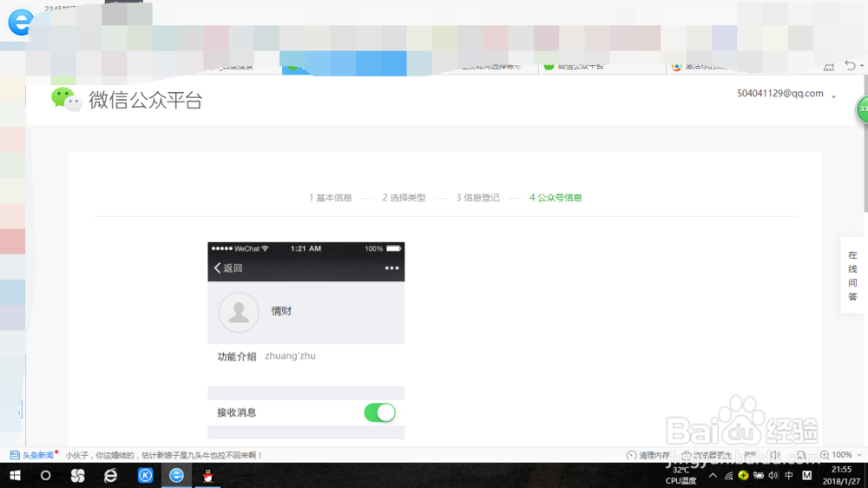Screen dimensions: 868x488
Task: Click the default avatar placeholder image
Action: click(x=239, y=313)
